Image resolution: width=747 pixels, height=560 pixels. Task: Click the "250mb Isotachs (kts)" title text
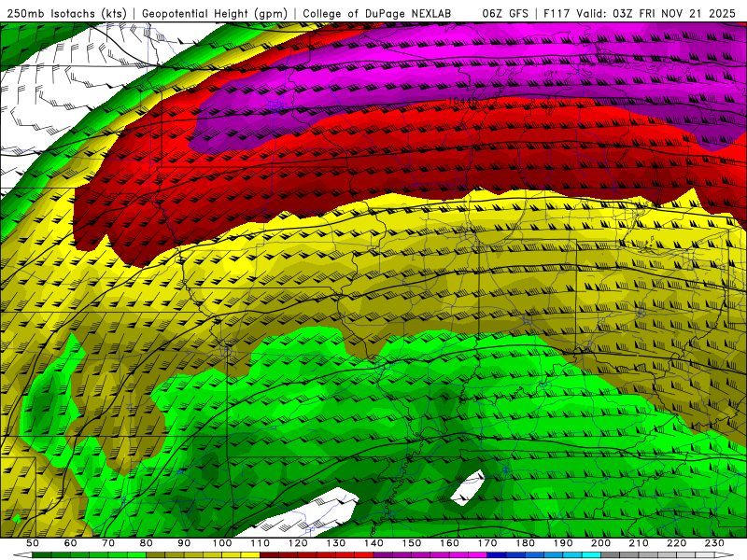click(x=67, y=14)
